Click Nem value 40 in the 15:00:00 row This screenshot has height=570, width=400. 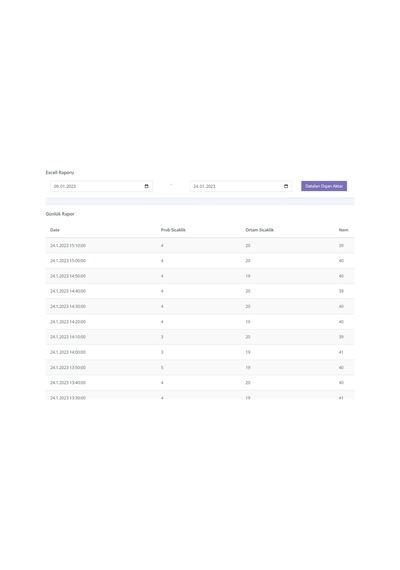(x=341, y=261)
